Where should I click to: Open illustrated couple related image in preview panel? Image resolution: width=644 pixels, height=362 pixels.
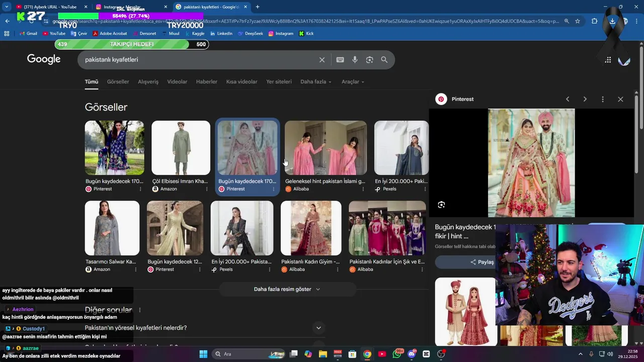[466, 312]
